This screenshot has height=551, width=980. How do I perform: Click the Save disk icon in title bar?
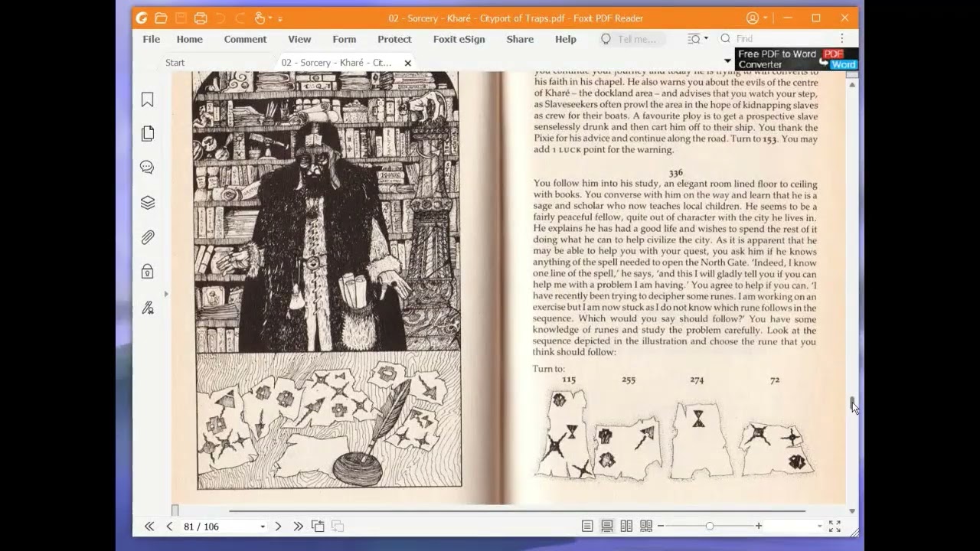pos(181,18)
